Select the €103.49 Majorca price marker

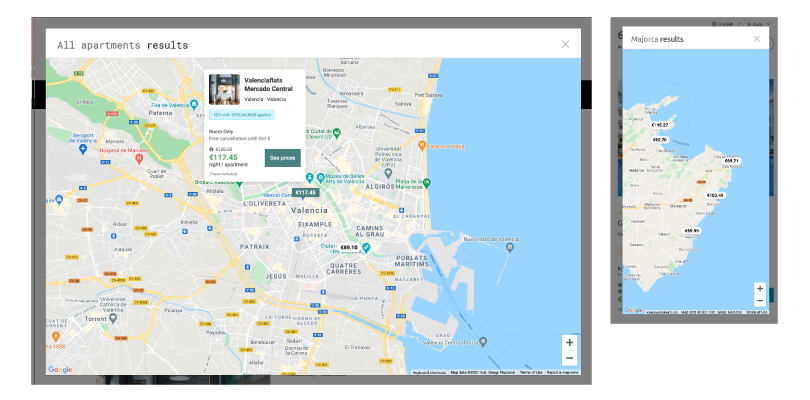pyautogui.click(x=715, y=195)
